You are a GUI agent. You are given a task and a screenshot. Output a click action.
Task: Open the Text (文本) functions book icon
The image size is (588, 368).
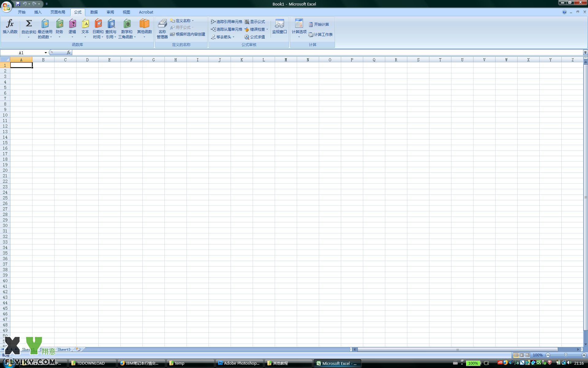coord(85,24)
